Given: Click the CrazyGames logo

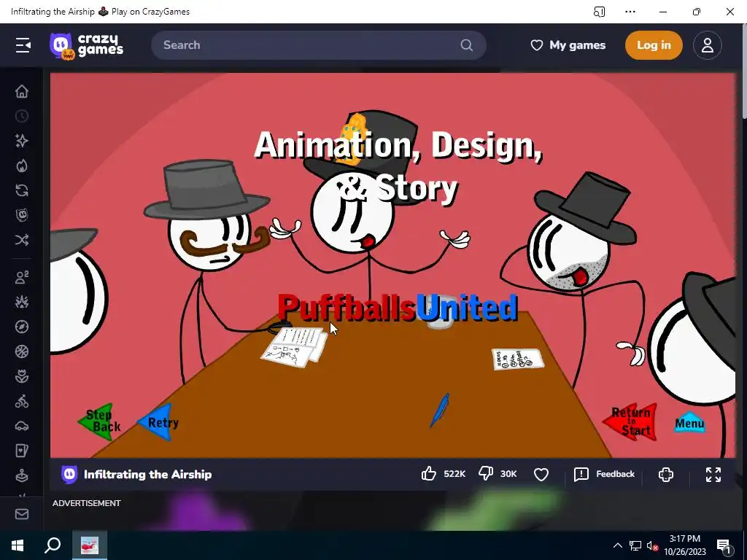Looking at the screenshot, I should (x=86, y=46).
